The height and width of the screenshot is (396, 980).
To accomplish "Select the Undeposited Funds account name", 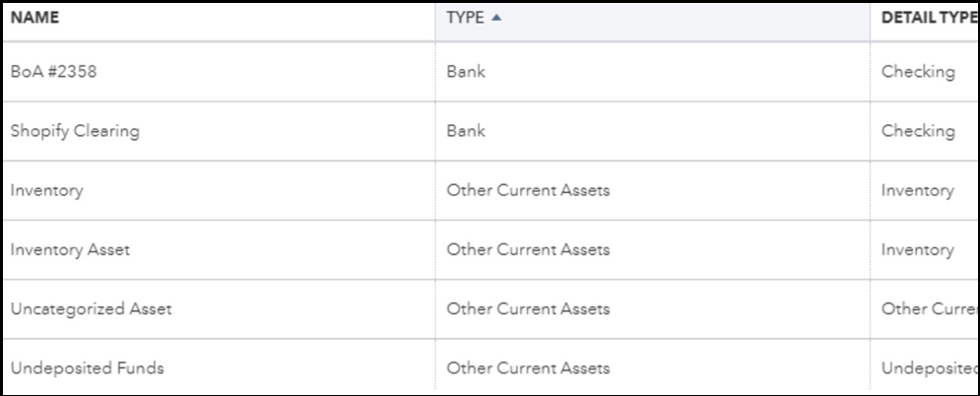I will (x=87, y=368).
